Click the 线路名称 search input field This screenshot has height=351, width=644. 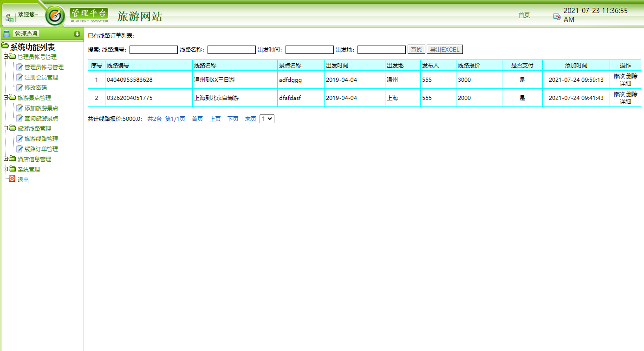coord(231,49)
